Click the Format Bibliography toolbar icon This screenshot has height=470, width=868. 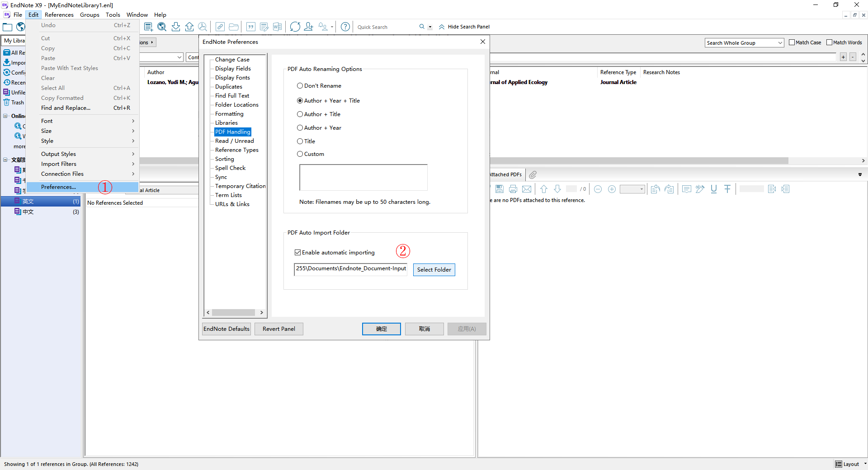coord(264,27)
